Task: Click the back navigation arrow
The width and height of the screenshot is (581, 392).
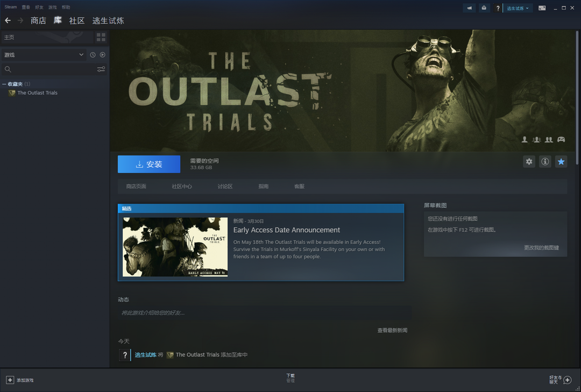Action: click(x=8, y=20)
